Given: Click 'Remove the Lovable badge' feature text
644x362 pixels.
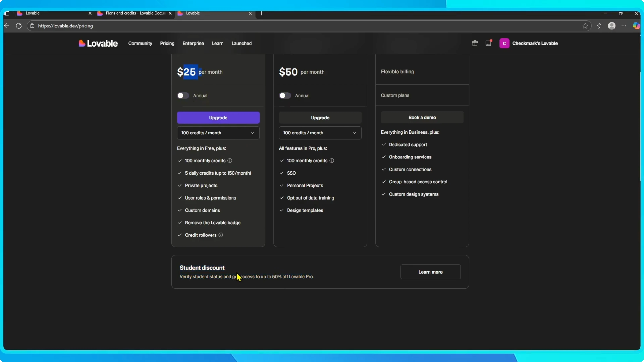Looking at the screenshot, I should [213, 223].
